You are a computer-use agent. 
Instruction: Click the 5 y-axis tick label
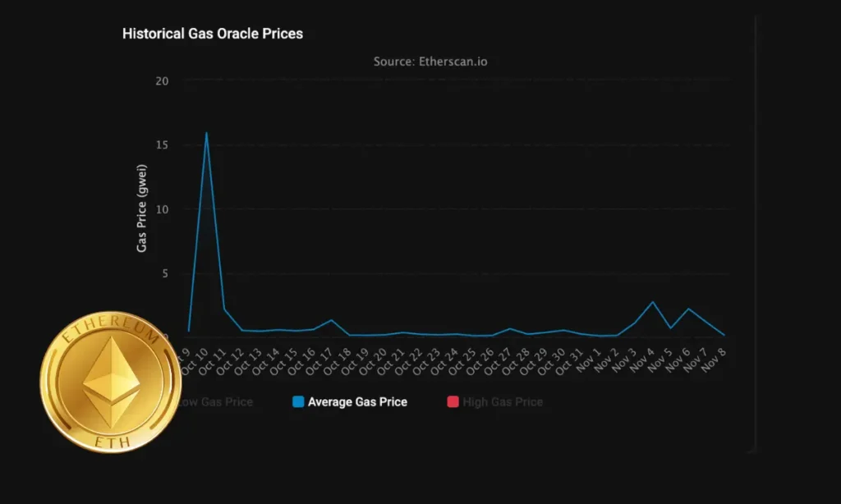click(x=164, y=273)
